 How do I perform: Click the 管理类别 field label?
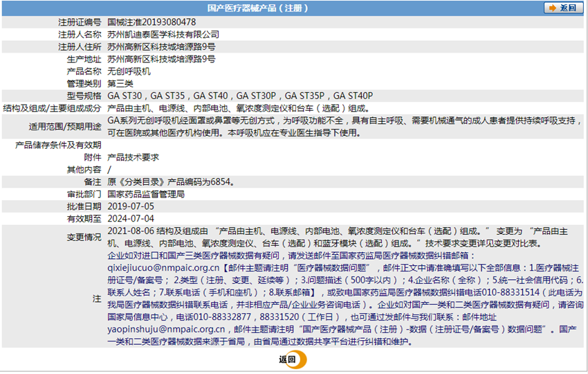pyautogui.click(x=84, y=83)
